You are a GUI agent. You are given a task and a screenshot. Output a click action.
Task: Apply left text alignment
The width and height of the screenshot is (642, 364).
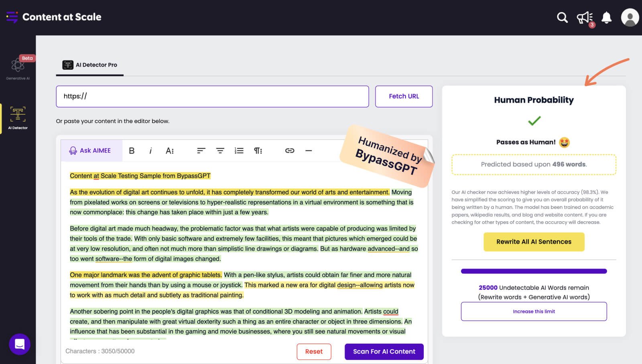[x=201, y=151]
